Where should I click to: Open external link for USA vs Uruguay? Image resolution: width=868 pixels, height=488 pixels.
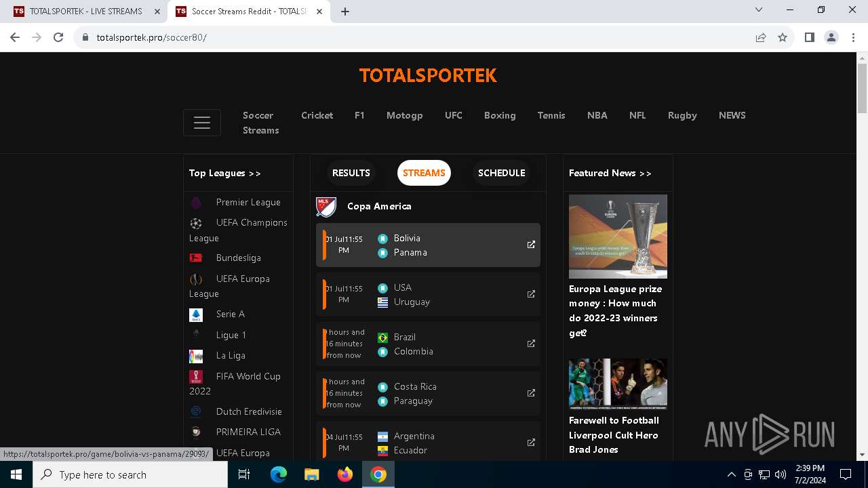click(x=531, y=294)
